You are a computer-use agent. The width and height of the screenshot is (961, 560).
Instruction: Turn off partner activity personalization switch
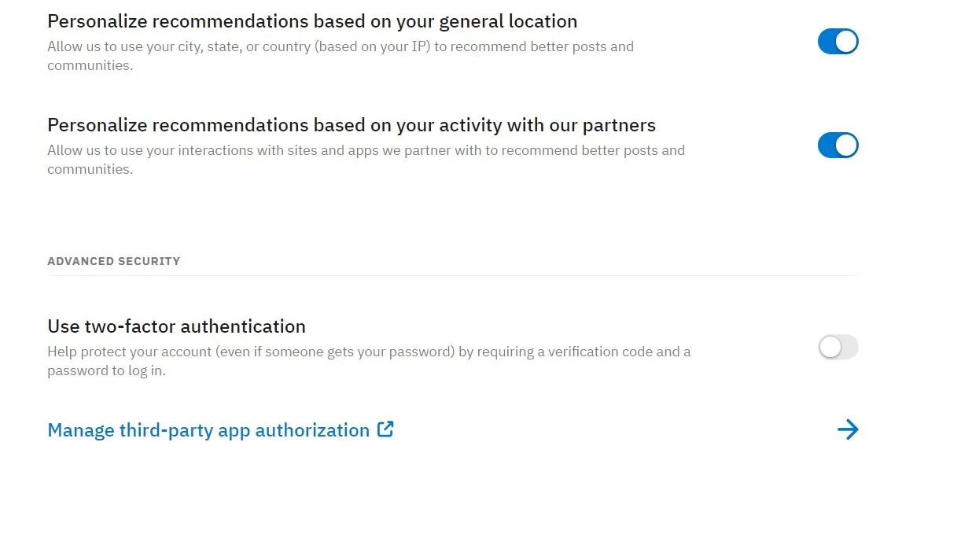[838, 146]
